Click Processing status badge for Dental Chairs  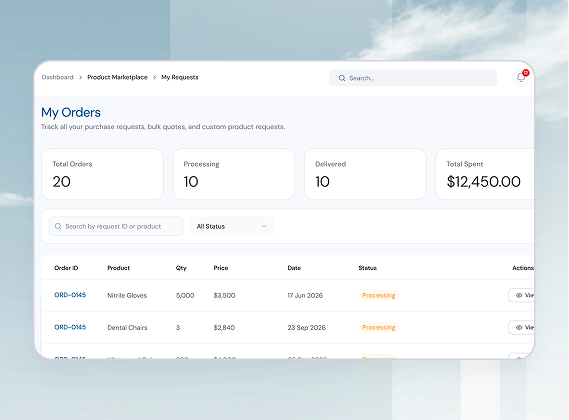378,327
